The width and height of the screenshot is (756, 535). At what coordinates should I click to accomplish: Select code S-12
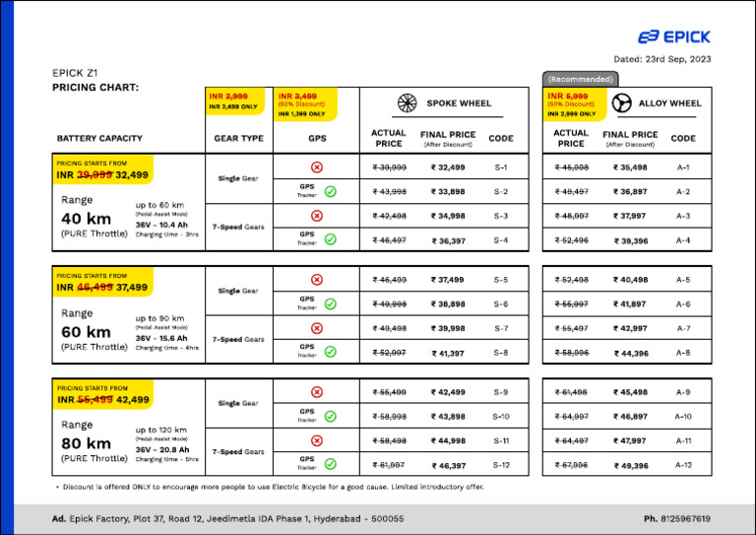(501, 465)
